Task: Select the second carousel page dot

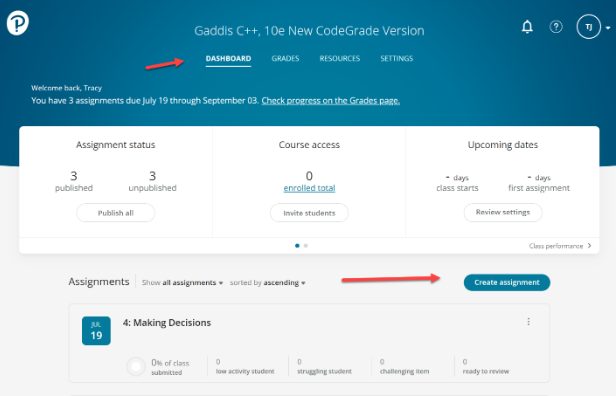Action: pos(306,246)
